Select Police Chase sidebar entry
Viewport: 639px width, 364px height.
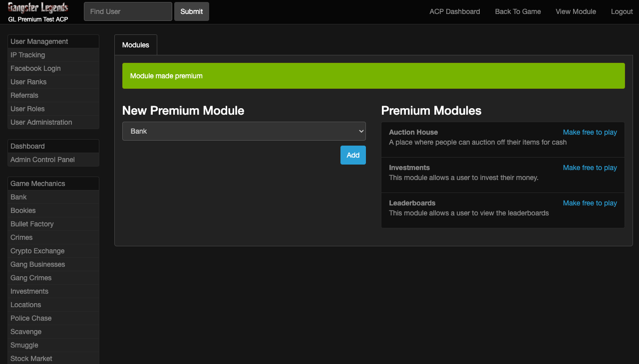point(31,318)
